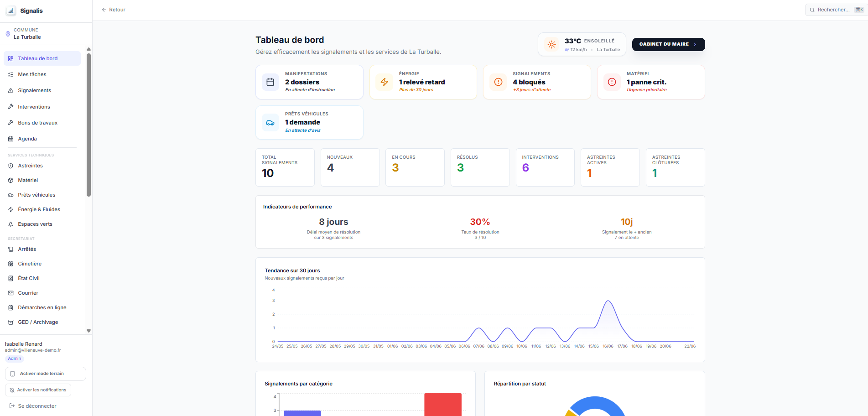Click the Démarches en ligne clipboard icon
868x416 pixels.
click(x=10, y=307)
